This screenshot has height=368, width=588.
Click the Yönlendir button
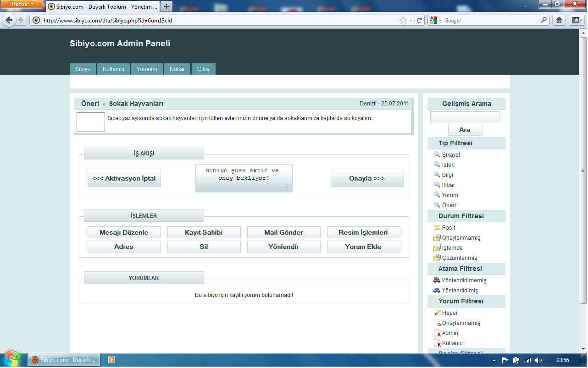[284, 247]
